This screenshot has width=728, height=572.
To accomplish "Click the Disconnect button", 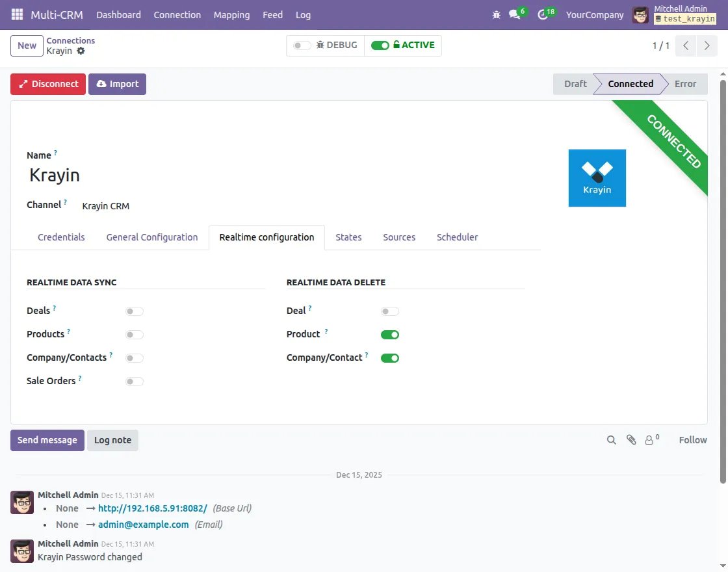I will [x=47, y=84].
